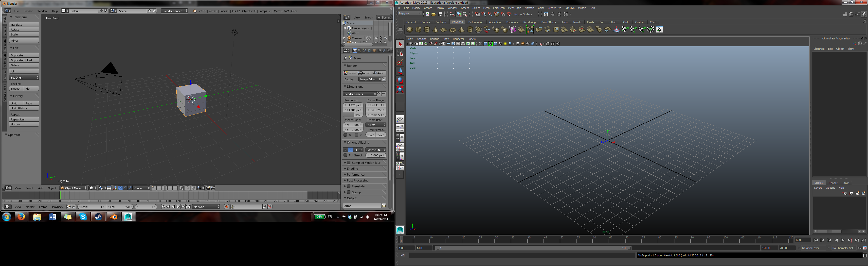
Task: Click the smooth shade all cube icon
Action: [x=486, y=44]
